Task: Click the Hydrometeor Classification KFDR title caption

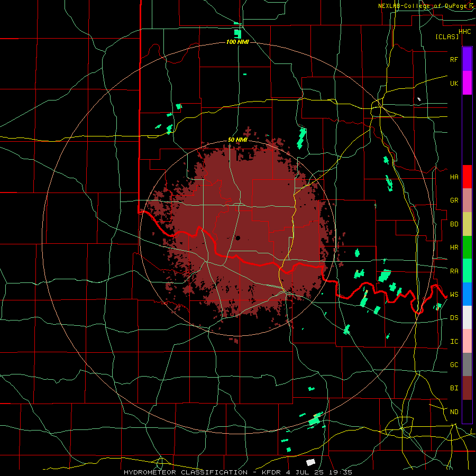Action: coord(238,472)
